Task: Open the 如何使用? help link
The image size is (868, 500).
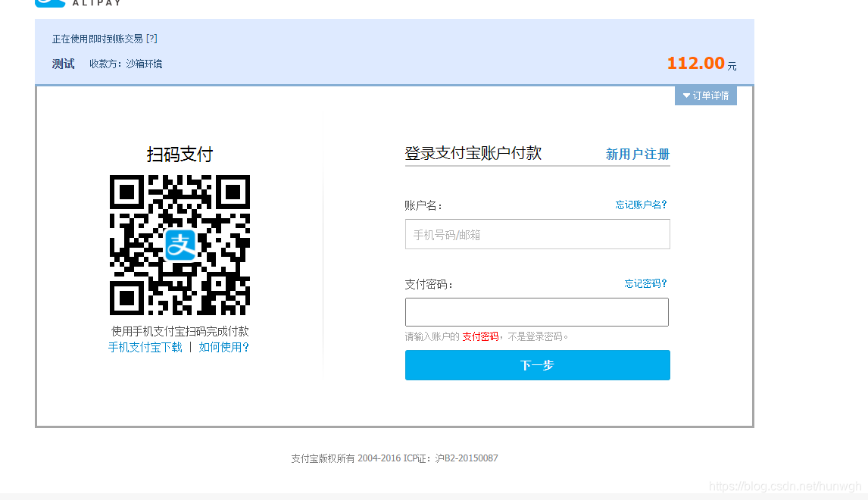Action: click(224, 347)
